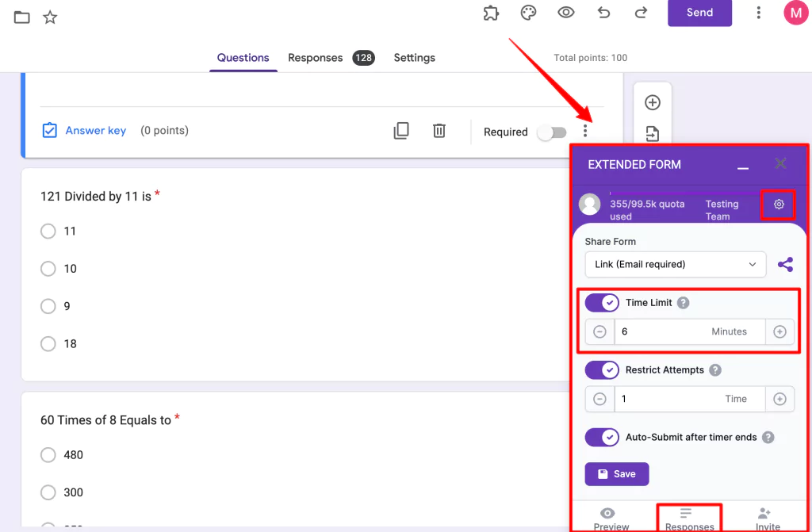812x532 pixels.
Task: Open the customize theme palette icon
Action: 528,13
